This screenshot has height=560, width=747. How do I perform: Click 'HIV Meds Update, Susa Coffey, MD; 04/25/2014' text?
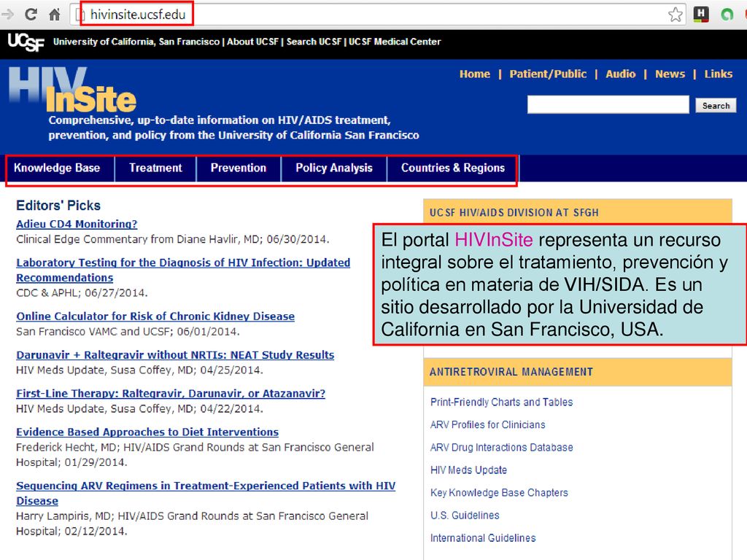139,370
